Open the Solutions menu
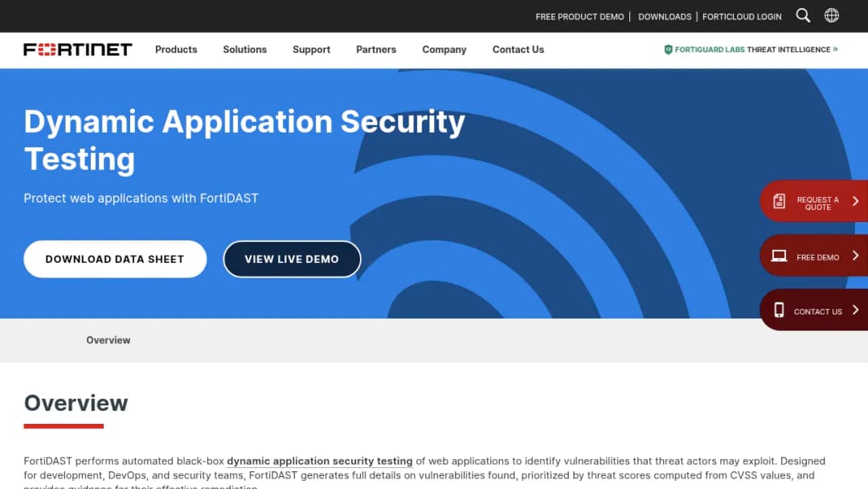868x489 pixels. click(244, 49)
